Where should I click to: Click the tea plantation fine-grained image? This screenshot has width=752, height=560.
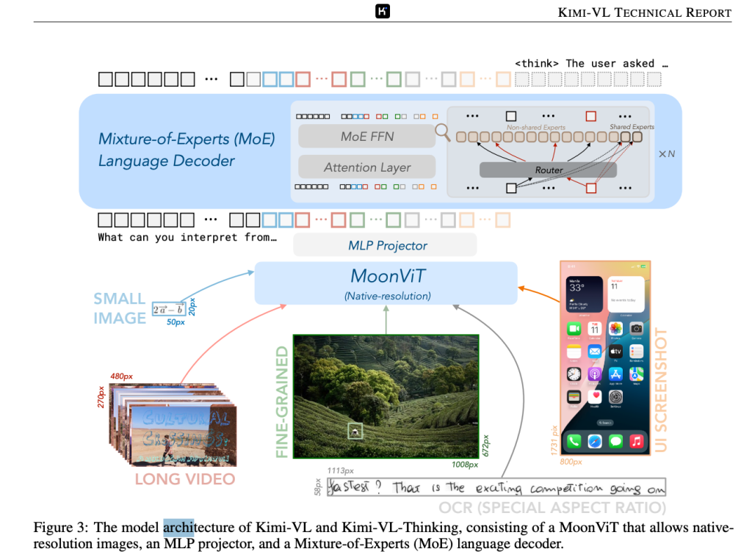click(386, 396)
